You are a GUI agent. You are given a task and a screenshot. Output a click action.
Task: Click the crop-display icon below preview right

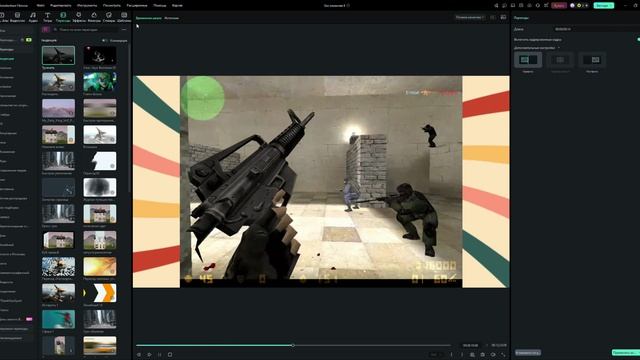click(472, 355)
